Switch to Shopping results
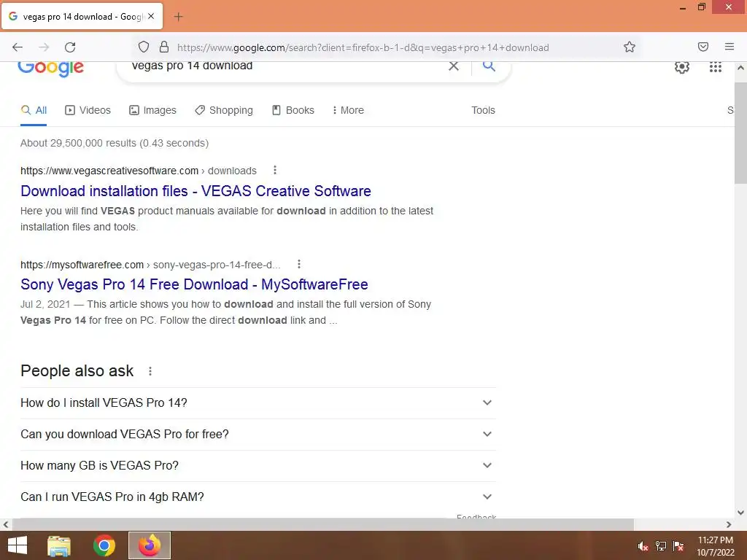Image resolution: width=747 pixels, height=560 pixels. (224, 111)
